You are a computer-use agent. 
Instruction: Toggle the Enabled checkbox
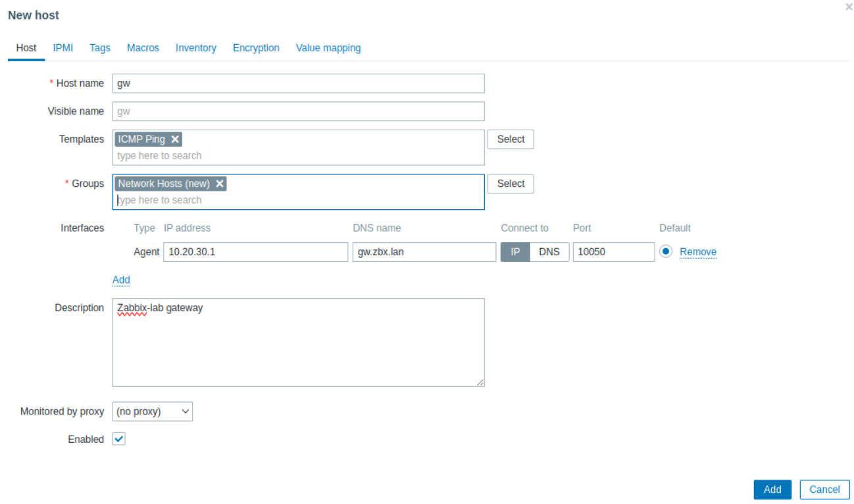point(119,439)
